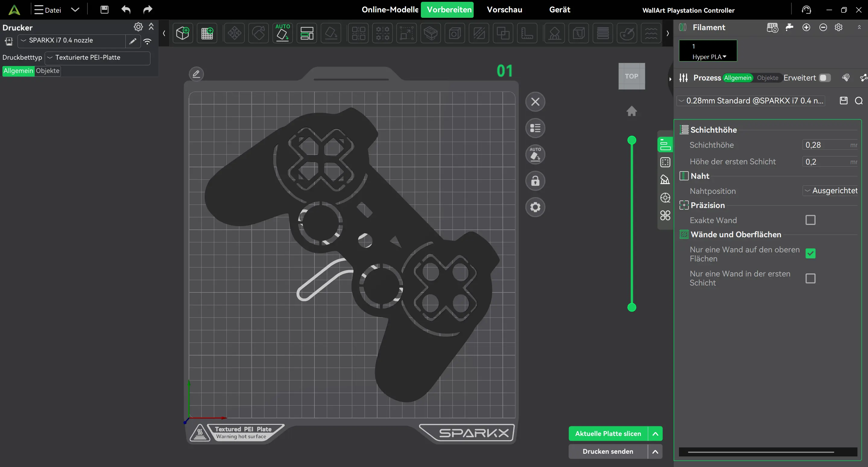Click the pencil icon to rename plate

196,74
